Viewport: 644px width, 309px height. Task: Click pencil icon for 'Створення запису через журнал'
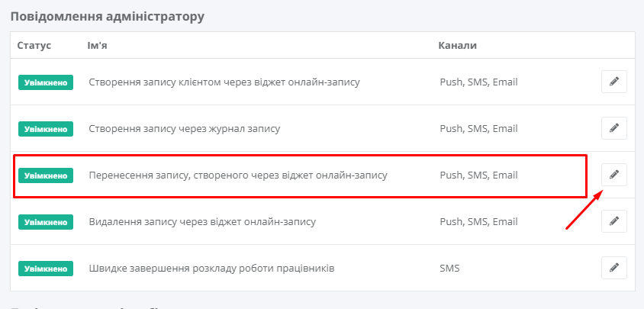614,128
